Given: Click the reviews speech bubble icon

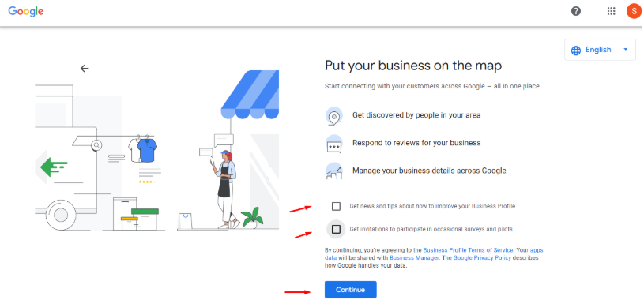Looking at the screenshot, I should coord(334,144).
